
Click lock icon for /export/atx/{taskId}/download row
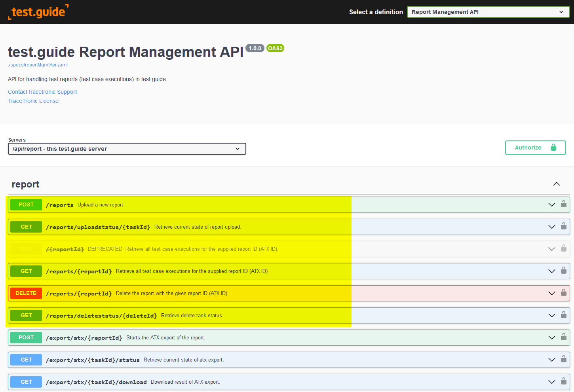pos(563,381)
